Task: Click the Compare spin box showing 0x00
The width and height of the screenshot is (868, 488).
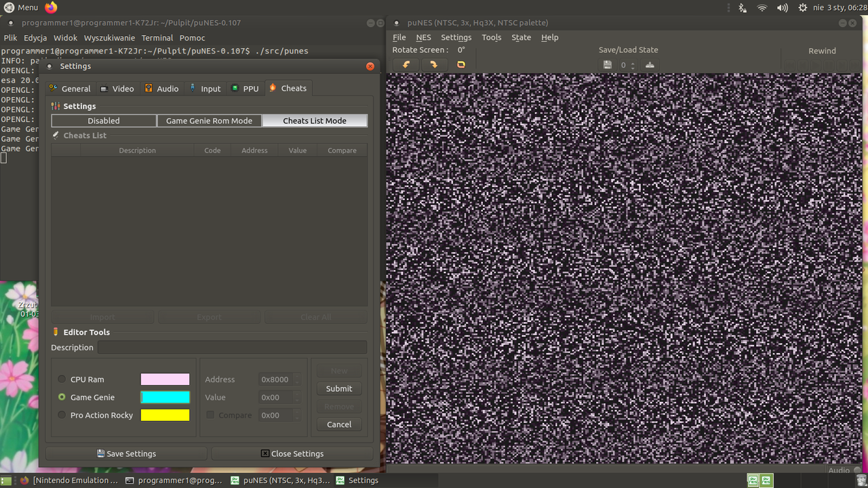Action: [279, 415]
